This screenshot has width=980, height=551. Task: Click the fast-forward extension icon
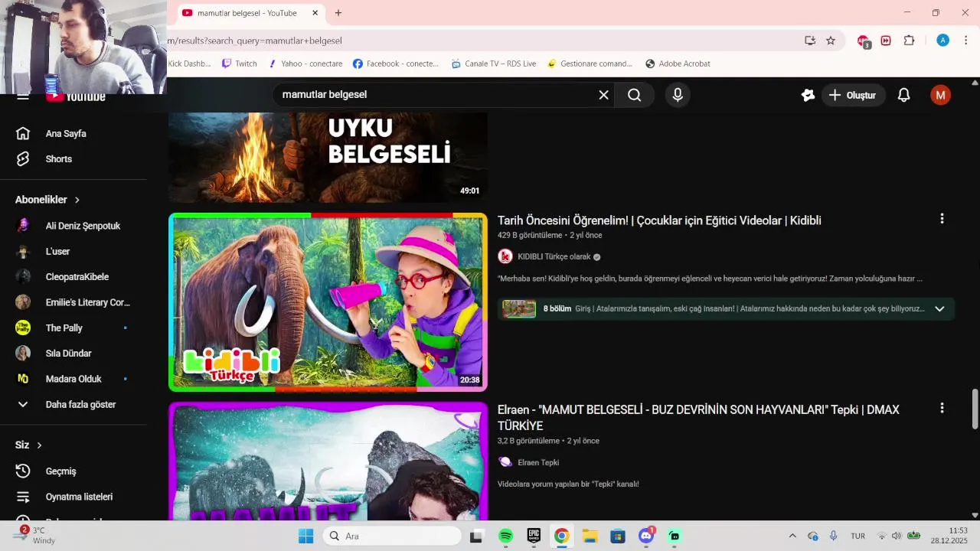[x=886, y=41]
